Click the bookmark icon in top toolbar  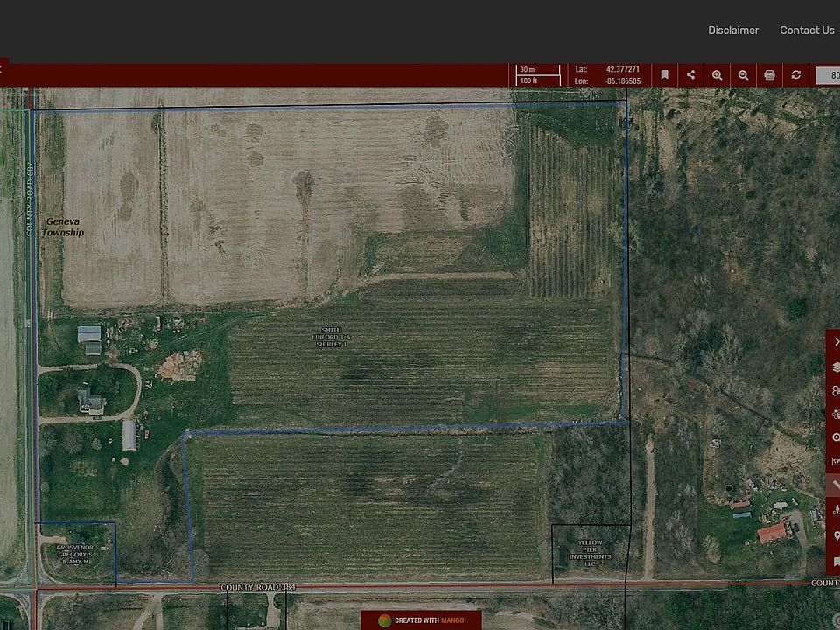click(665, 75)
